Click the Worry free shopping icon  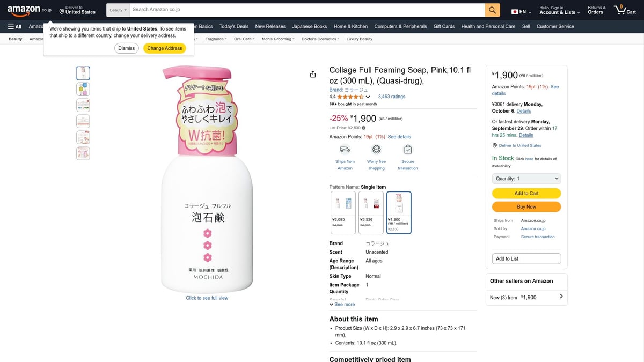tap(376, 150)
